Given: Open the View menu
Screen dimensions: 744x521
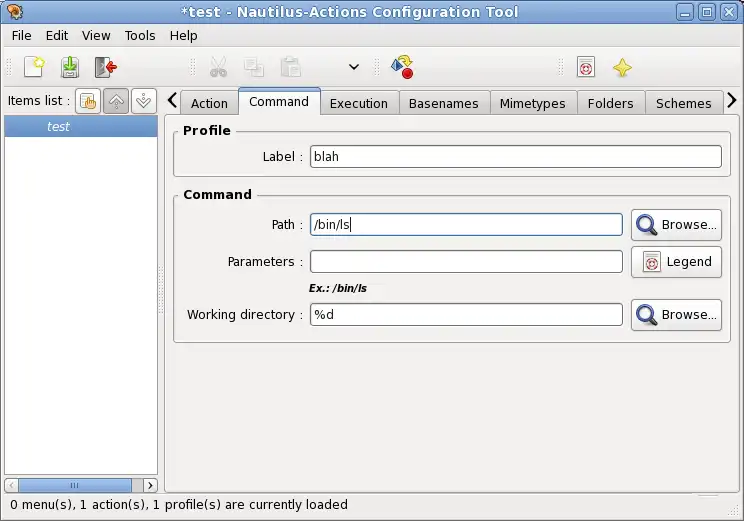Looking at the screenshot, I should [x=96, y=36].
